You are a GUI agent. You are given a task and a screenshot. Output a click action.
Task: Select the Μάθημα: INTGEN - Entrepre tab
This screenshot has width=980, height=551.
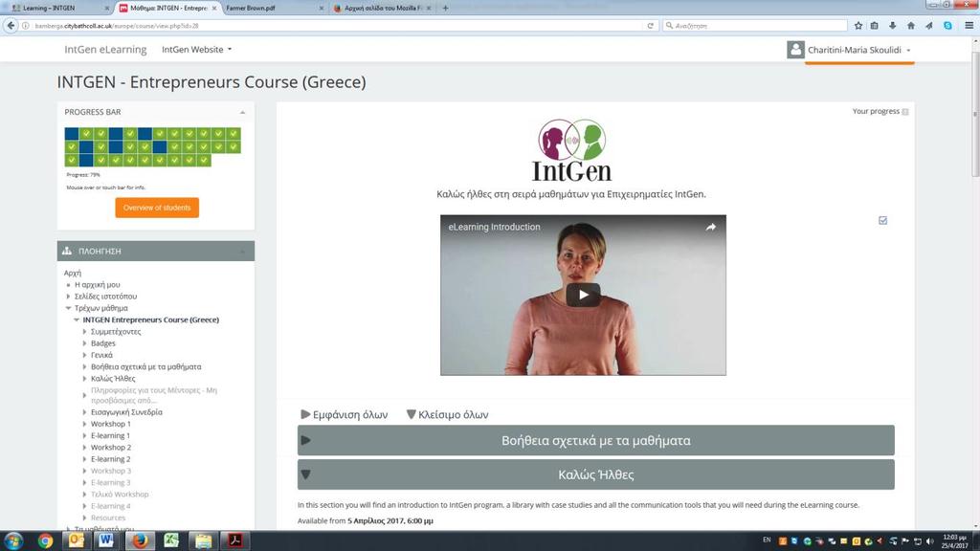167,8
